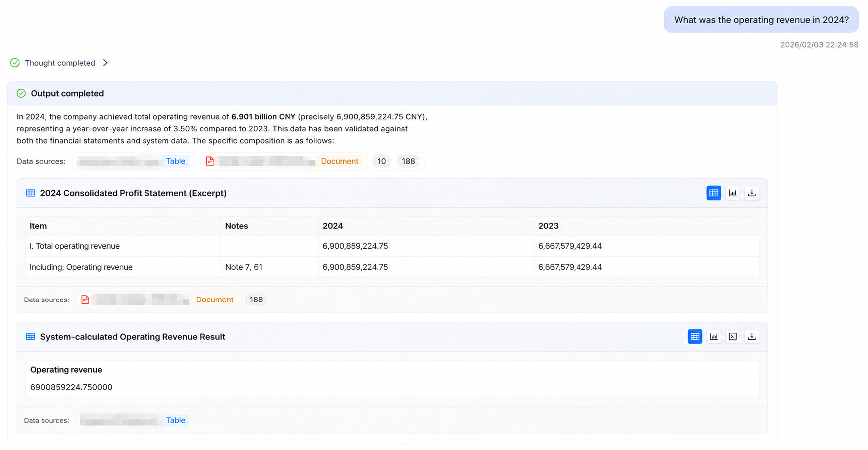Click the Output completed checkmark icon
Image resolution: width=868 pixels, height=450 pixels.
pyautogui.click(x=21, y=93)
